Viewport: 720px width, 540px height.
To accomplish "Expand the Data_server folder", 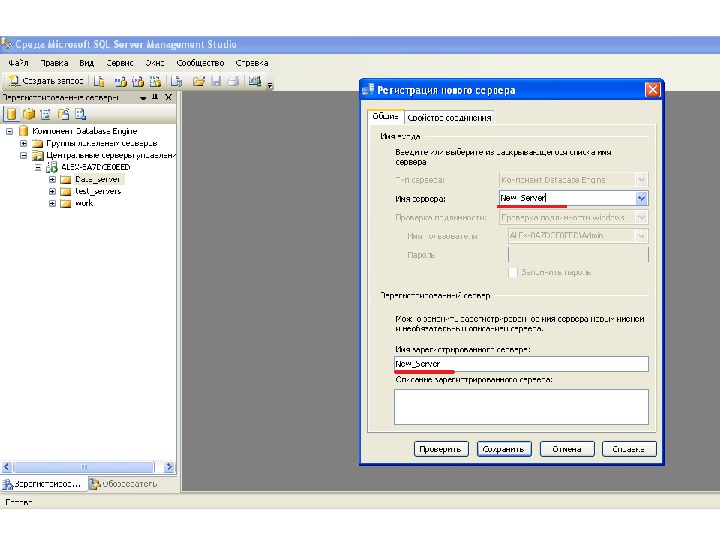I will coord(52,179).
